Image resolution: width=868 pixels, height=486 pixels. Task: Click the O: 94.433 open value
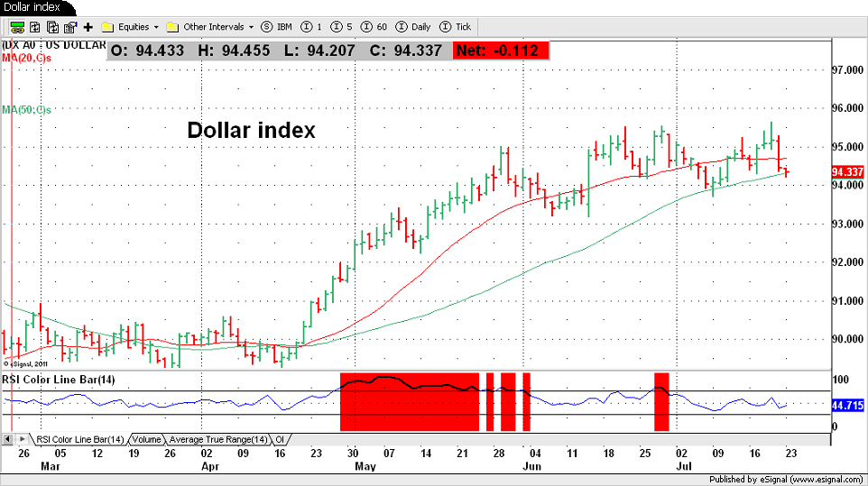147,50
